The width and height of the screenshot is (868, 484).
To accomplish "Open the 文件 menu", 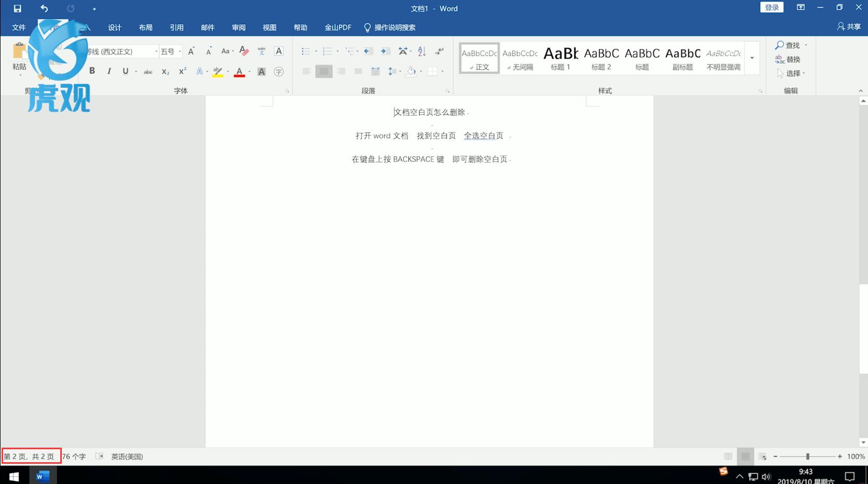I will point(19,28).
